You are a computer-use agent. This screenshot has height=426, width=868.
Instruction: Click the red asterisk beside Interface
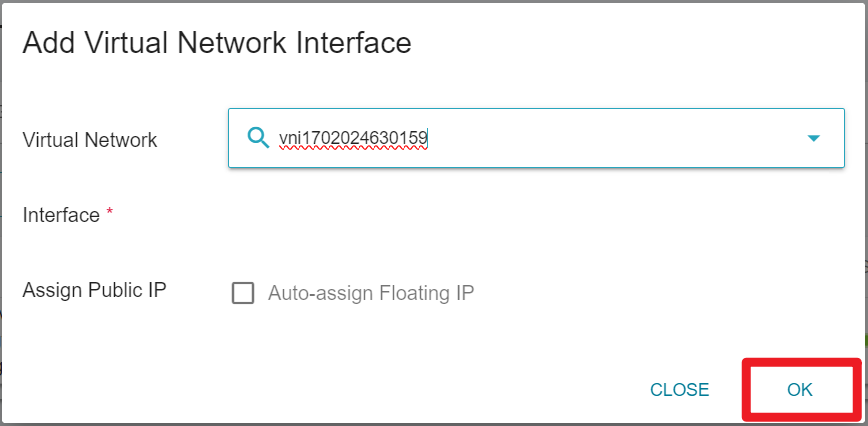pos(110,212)
